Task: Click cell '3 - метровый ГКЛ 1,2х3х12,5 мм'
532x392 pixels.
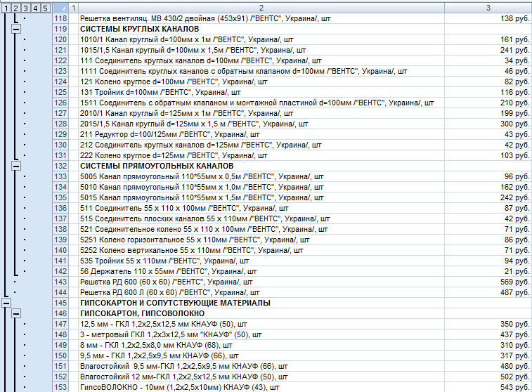Action: pyautogui.click(x=261, y=334)
